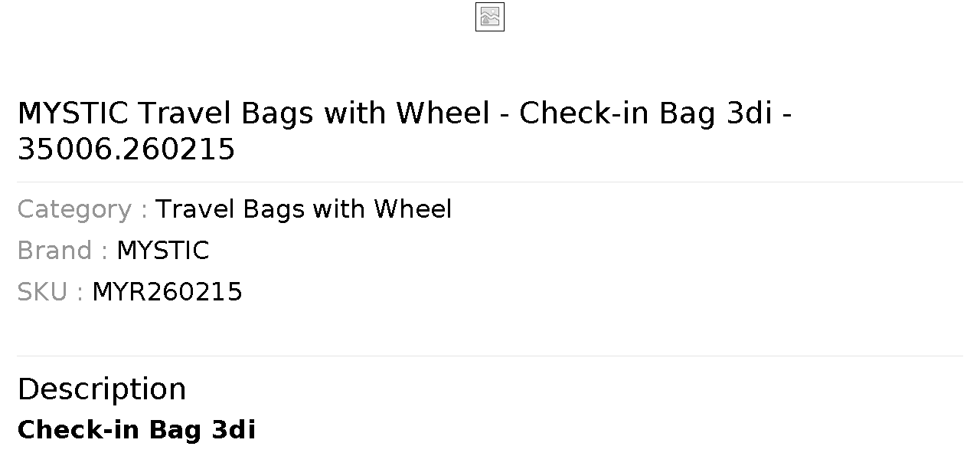Click the word 'with' in the product title
This screenshot has height=466, width=980.
(354, 113)
